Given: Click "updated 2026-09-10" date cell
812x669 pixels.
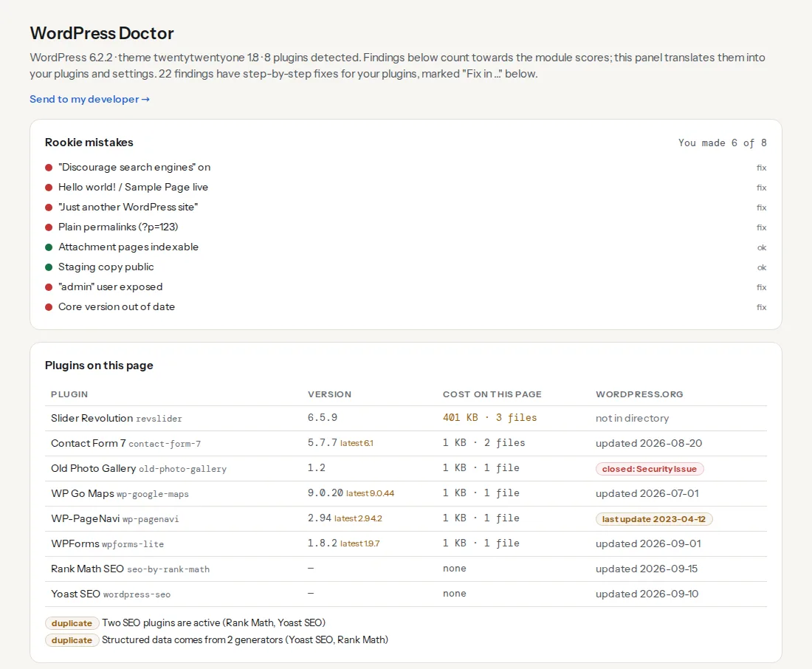Looking at the screenshot, I should pyautogui.click(x=647, y=594).
